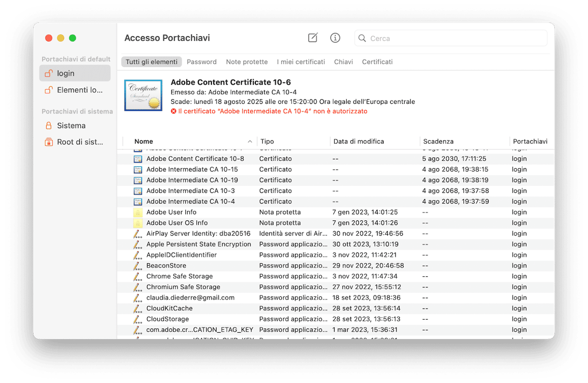Click certificate icon for Adobe Content Certificate 10-8
This screenshot has width=588, height=383.
point(138,159)
